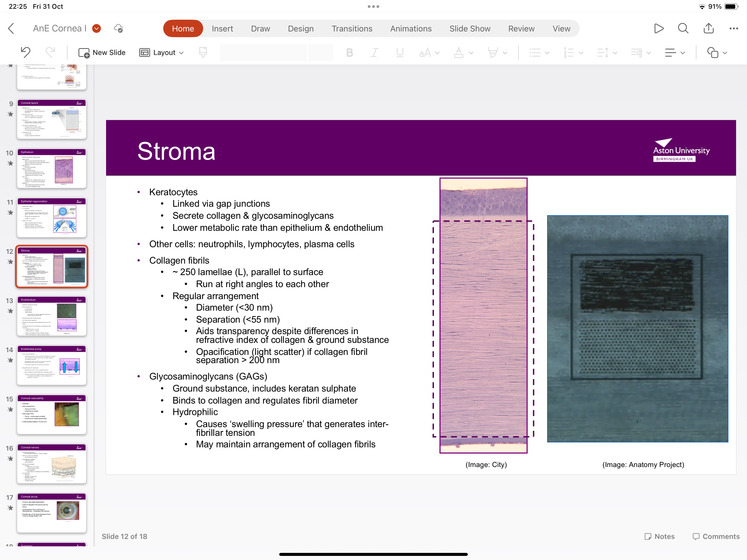Toggle Bold formatting

tap(349, 52)
